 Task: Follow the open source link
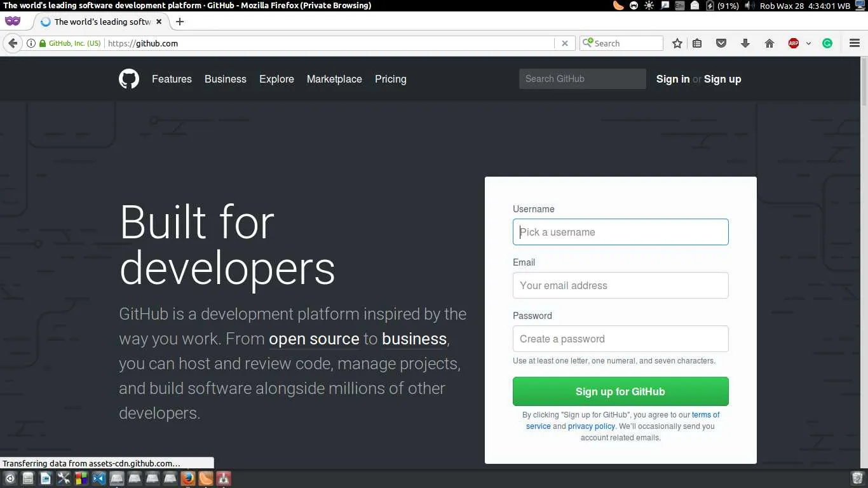point(314,339)
